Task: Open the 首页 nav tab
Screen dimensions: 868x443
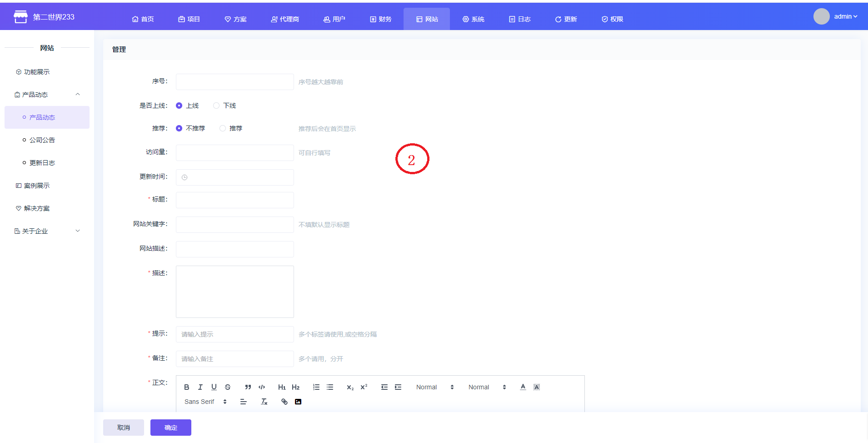Action: [143, 19]
